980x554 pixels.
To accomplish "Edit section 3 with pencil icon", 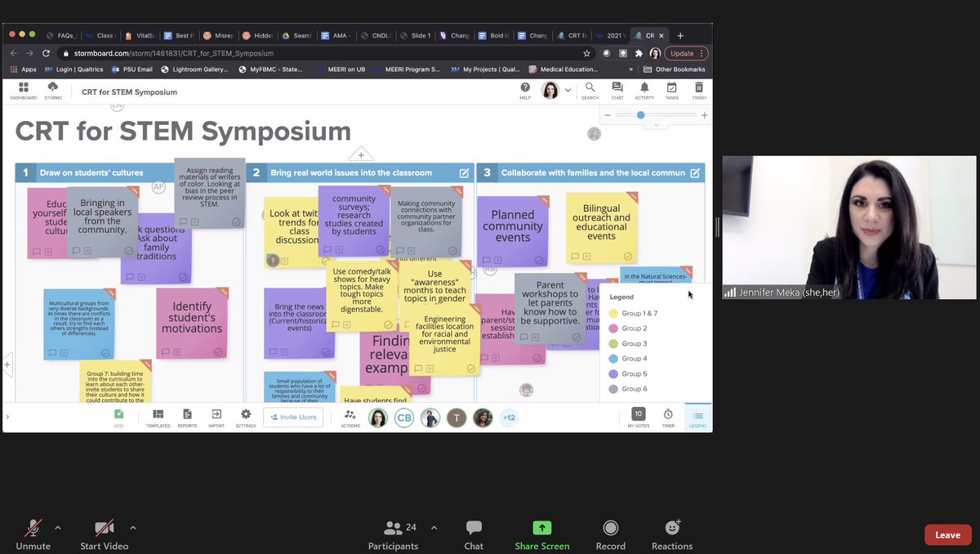I will coord(695,172).
